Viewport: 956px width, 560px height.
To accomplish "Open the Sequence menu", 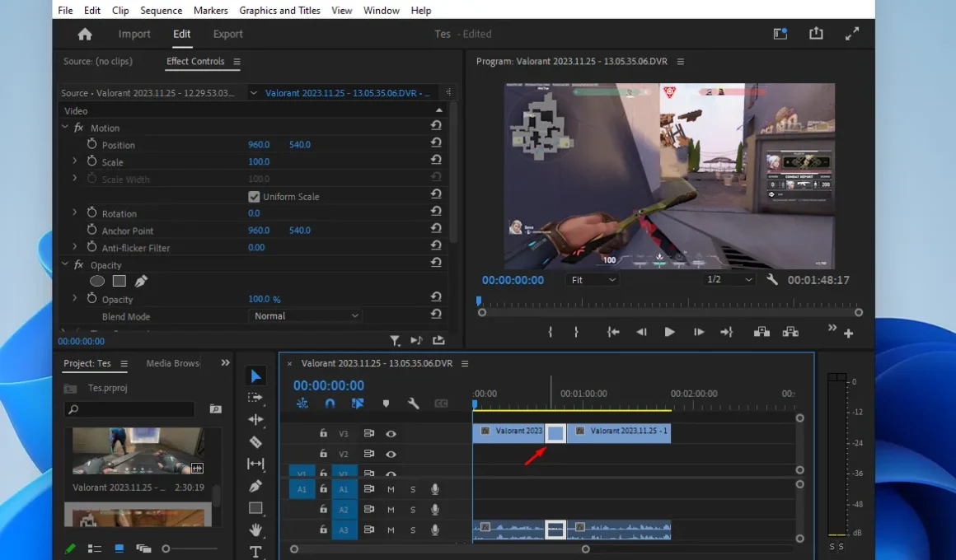I will pyautogui.click(x=161, y=11).
